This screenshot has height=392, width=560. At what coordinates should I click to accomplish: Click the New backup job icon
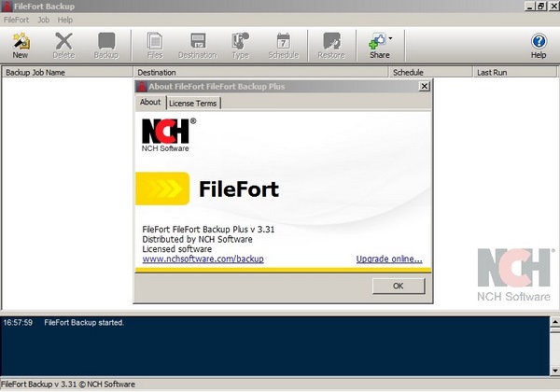click(x=21, y=41)
